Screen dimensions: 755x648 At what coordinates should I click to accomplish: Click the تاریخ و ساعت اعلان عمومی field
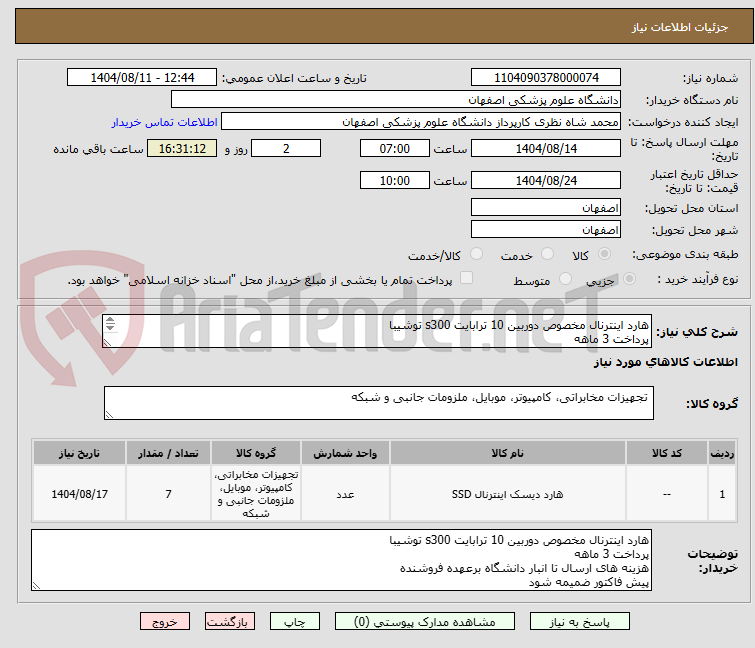[142, 78]
